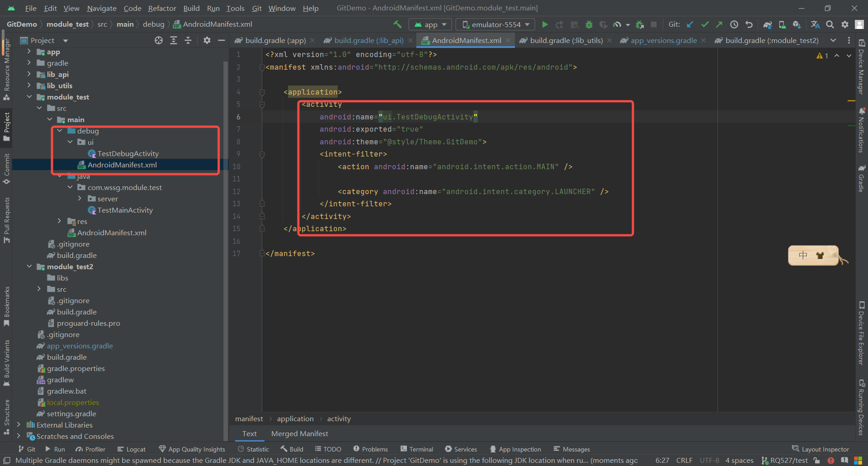Click Git update project arrow icon

pos(690,24)
